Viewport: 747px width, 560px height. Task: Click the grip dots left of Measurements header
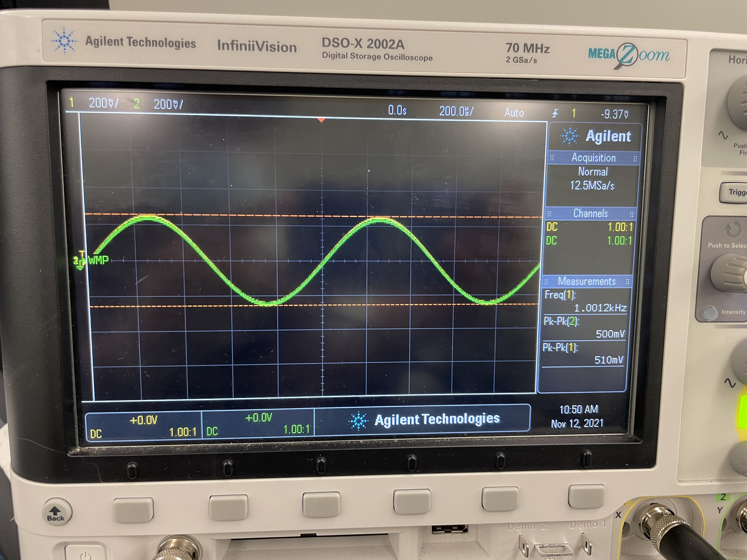tap(546, 281)
